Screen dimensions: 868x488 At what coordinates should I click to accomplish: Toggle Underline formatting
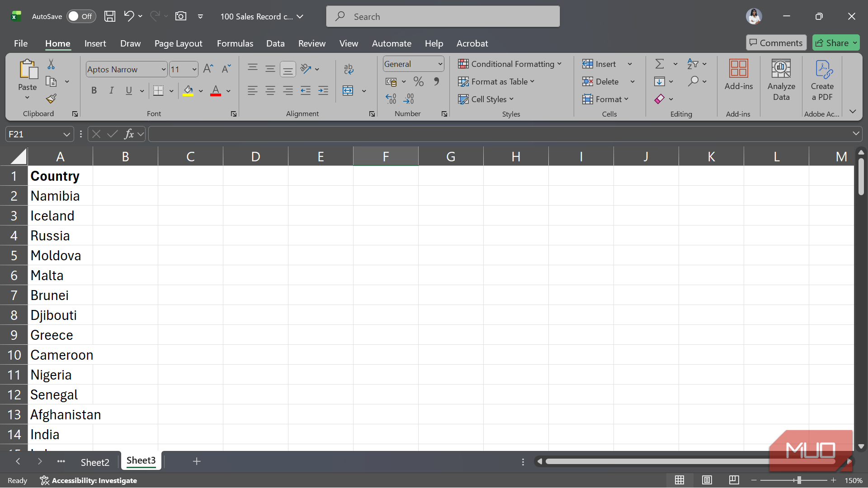[x=129, y=91]
